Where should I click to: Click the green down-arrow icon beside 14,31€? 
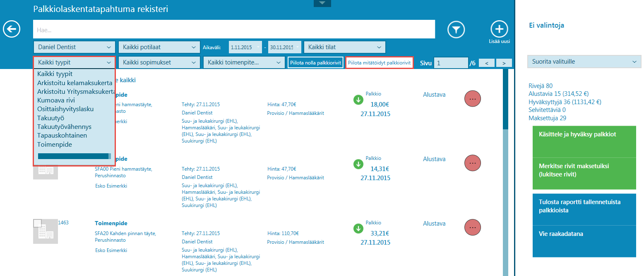pos(358,164)
